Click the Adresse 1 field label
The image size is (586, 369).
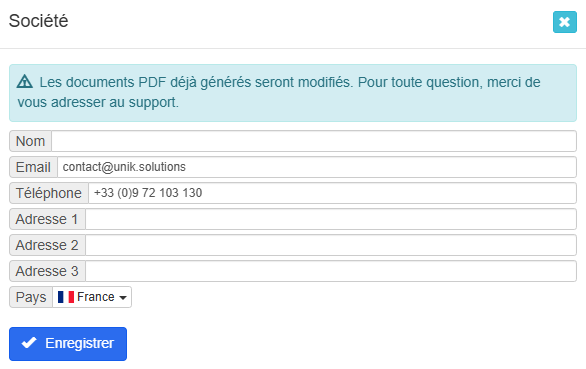pyautogui.click(x=47, y=219)
